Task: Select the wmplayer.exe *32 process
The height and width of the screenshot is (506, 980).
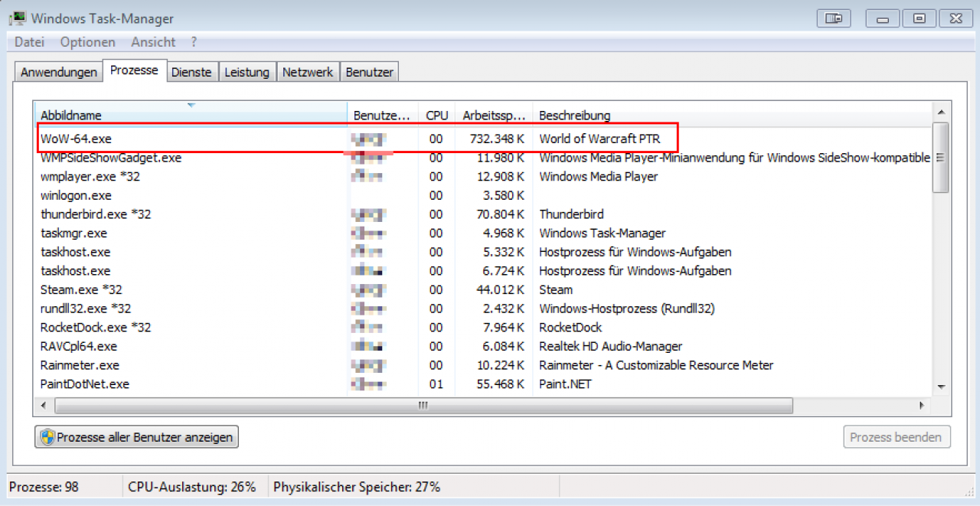Action: tap(484, 176)
